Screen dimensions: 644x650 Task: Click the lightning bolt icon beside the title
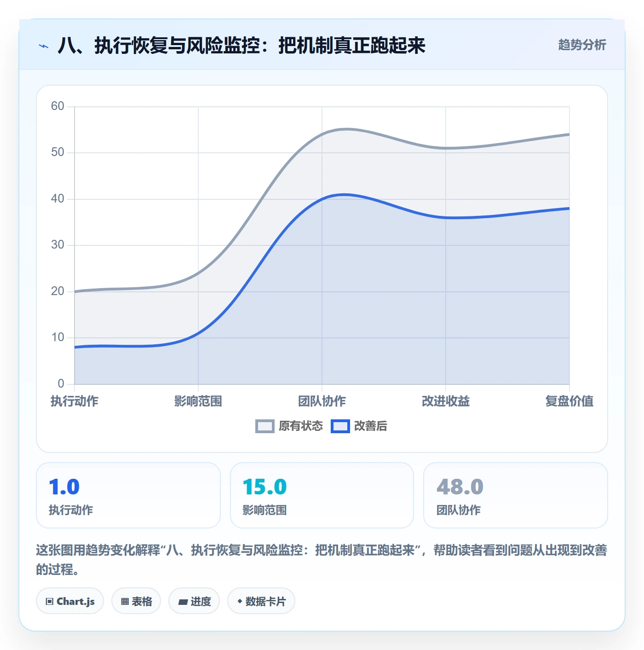pyautogui.click(x=44, y=46)
